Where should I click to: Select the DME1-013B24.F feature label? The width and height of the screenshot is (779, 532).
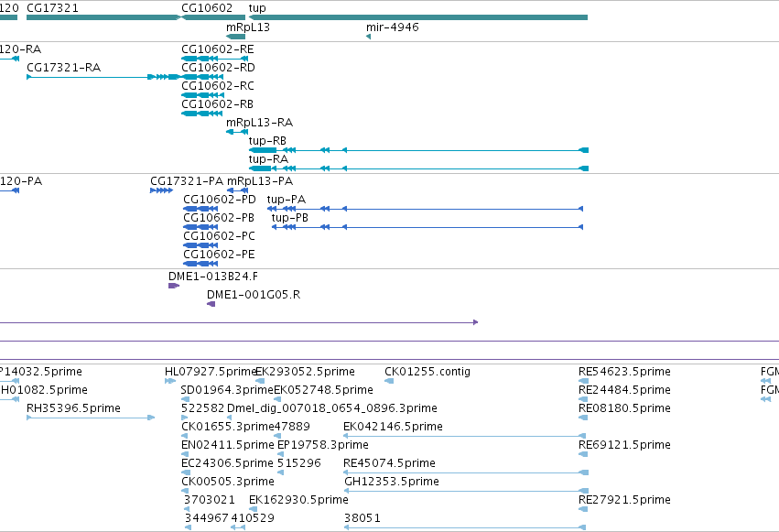pos(213,277)
